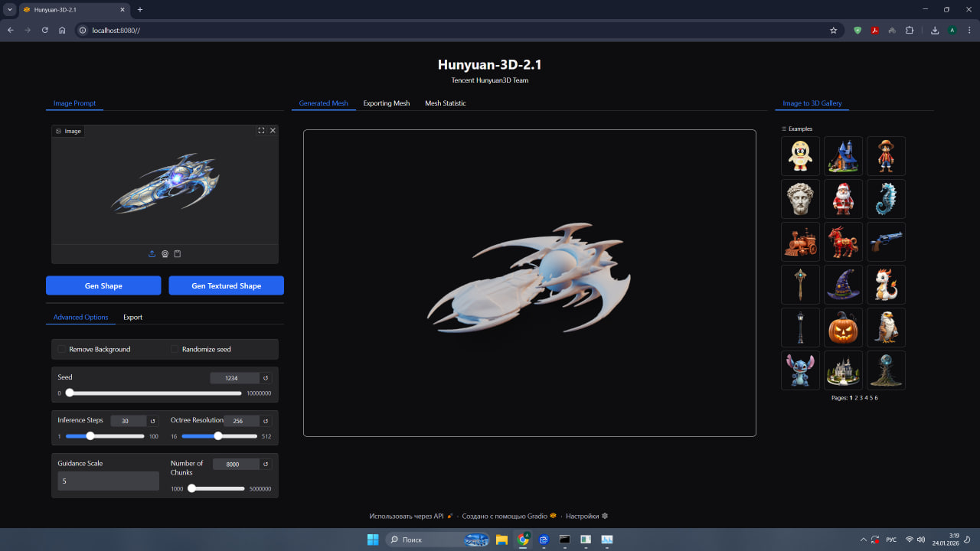Image resolution: width=980 pixels, height=551 pixels.
Task: Choose the wizard hat example
Action: coord(843,285)
